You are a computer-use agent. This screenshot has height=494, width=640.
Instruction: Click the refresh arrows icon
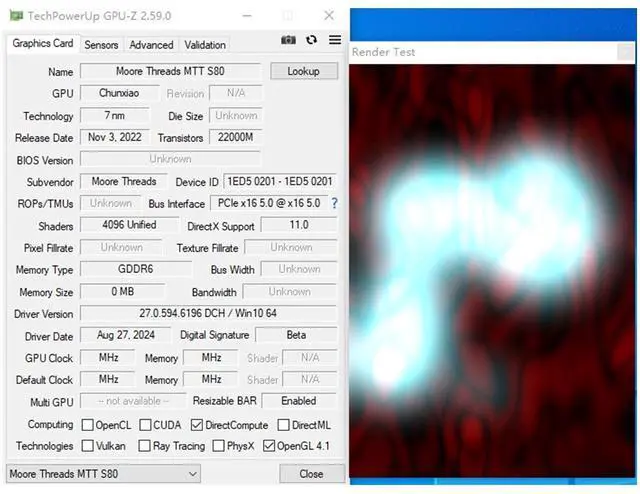311,40
